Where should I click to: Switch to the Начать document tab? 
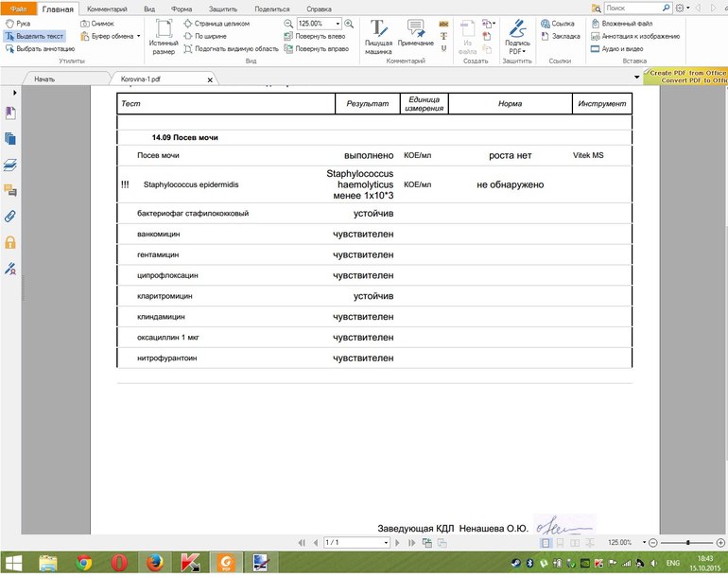tap(45, 79)
